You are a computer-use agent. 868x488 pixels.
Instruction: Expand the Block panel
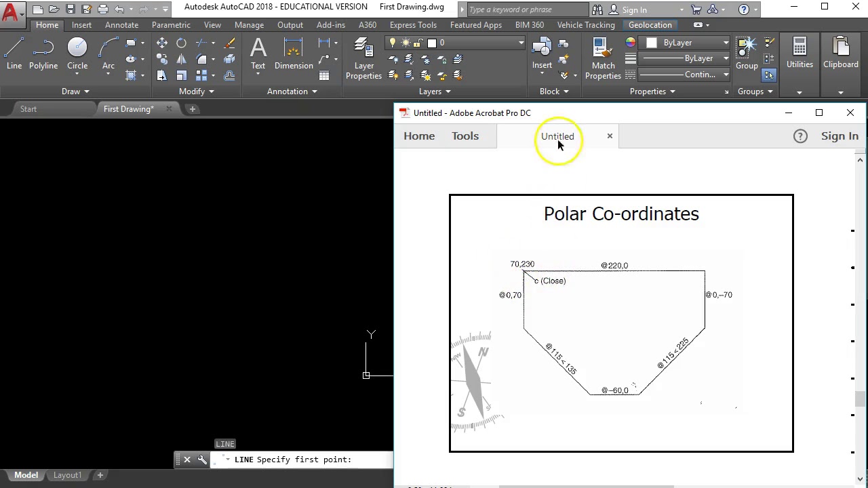point(554,91)
